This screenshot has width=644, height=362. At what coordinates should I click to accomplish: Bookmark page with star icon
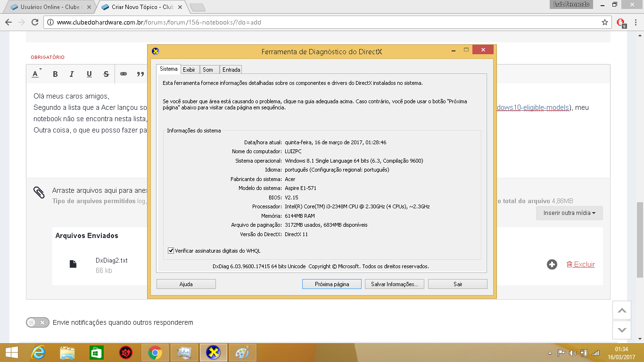click(605, 22)
